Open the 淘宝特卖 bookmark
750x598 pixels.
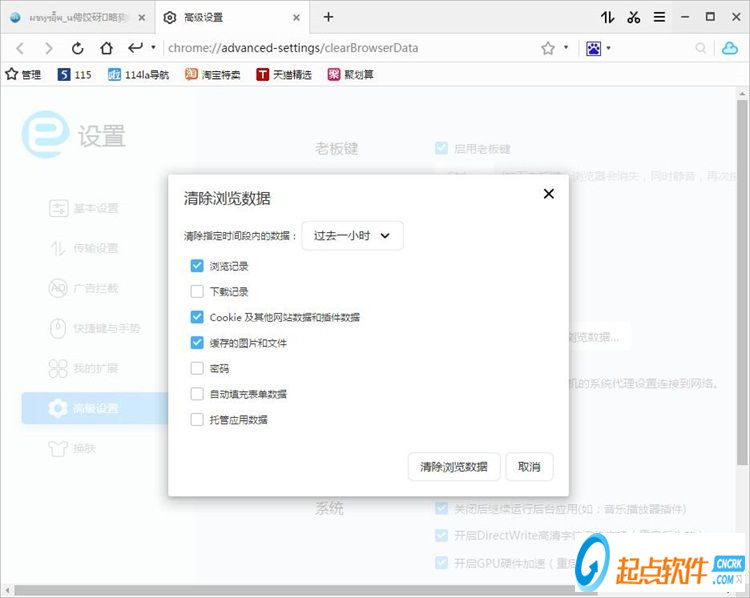[212, 74]
